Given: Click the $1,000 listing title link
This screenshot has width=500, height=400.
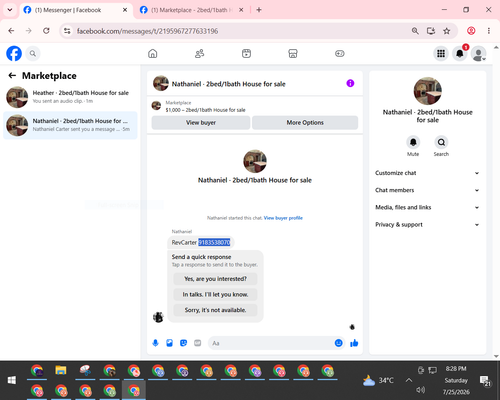Looking at the screenshot, I should pyautogui.click(x=205, y=110).
